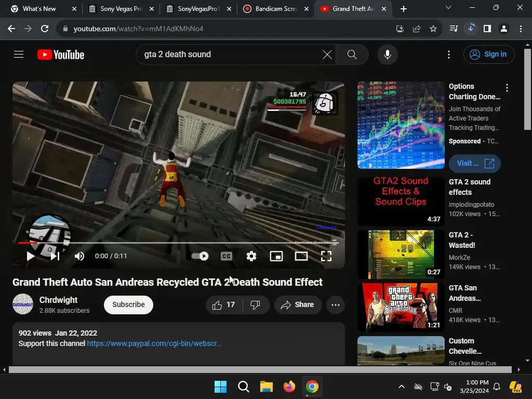
Task: Open Chrdwight channel avatar
Action: [x=23, y=304]
